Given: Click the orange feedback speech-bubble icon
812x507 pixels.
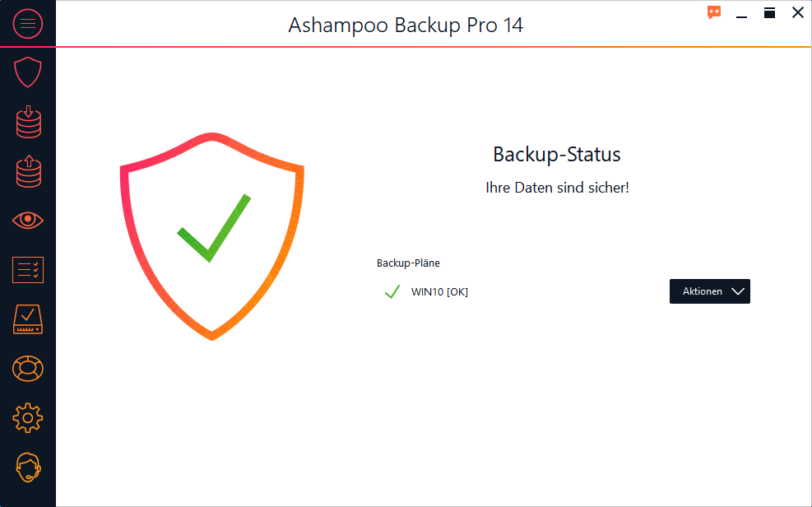Looking at the screenshot, I should [x=714, y=12].
